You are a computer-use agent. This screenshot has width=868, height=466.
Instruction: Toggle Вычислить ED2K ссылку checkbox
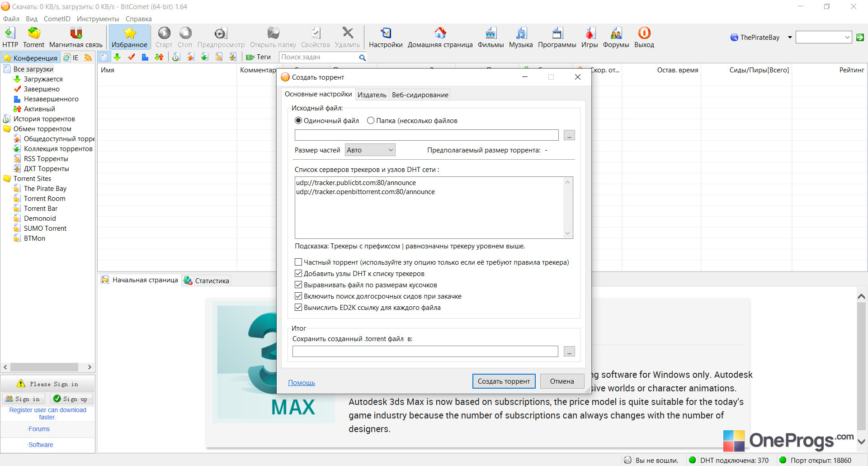[298, 308]
